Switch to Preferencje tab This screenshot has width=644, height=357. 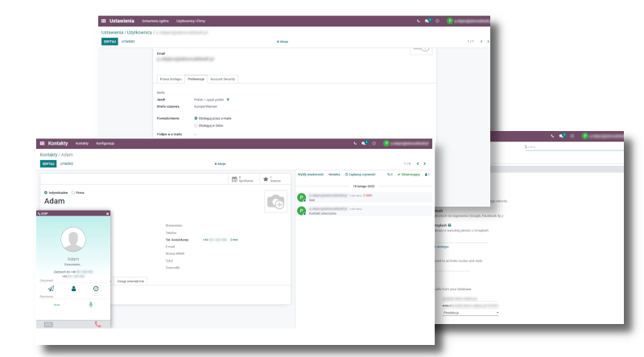click(196, 79)
